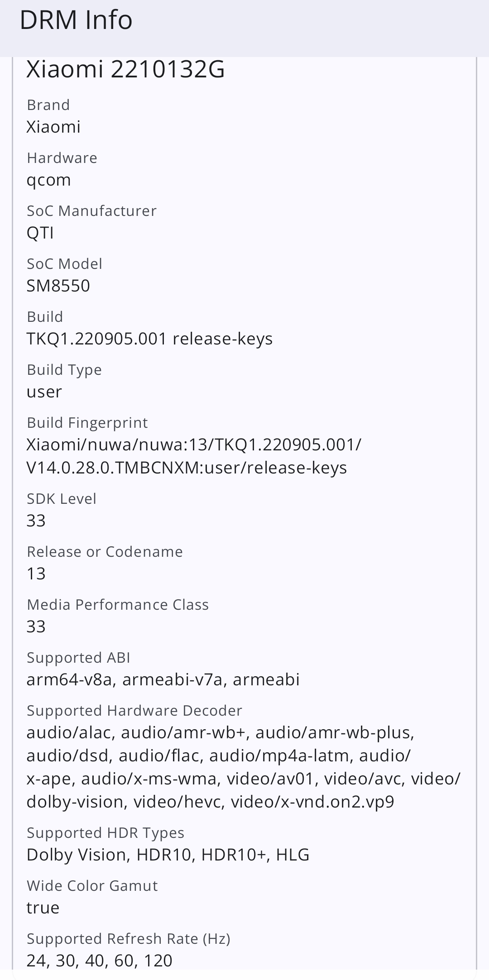Image resolution: width=489 pixels, height=980 pixels.
Task: Select the TKQ1.220905.001 release-keys build text
Action: [x=149, y=339]
